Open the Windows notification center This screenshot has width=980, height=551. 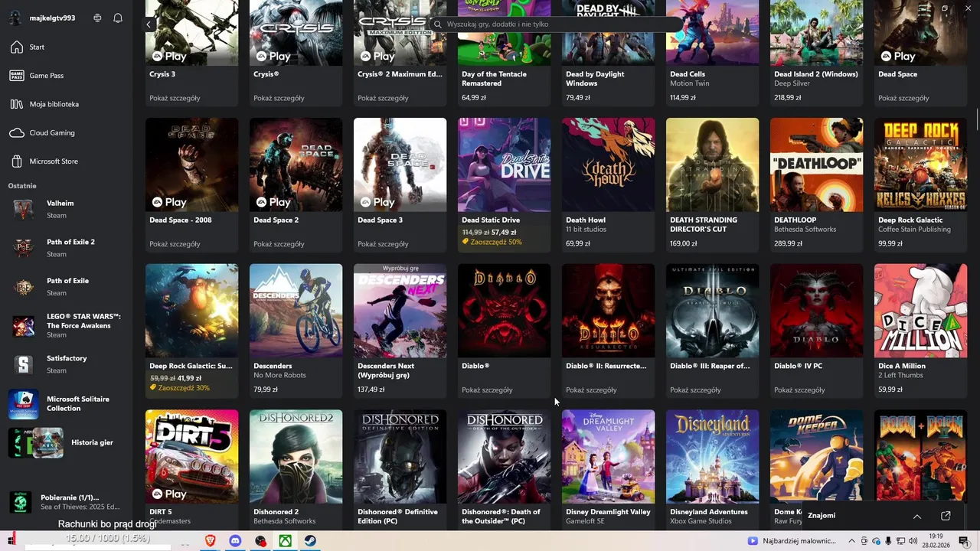(x=964, y=541)
